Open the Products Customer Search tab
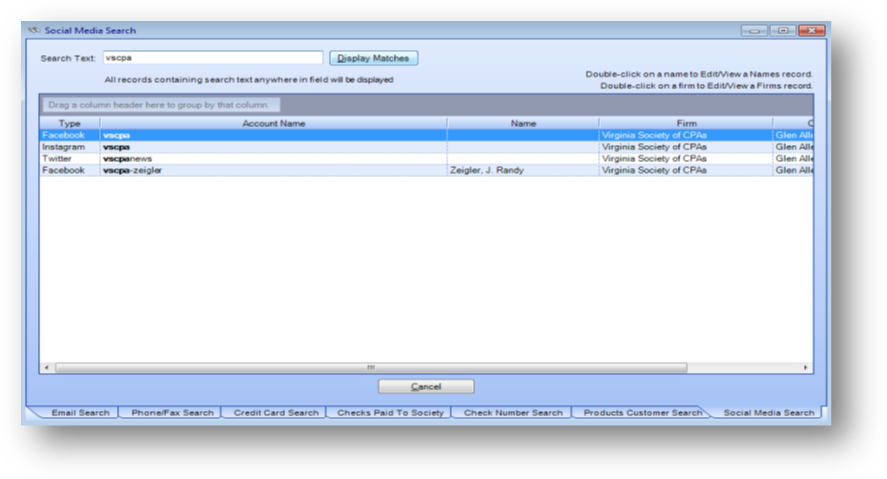887x479 pixels. click(643, 413)
